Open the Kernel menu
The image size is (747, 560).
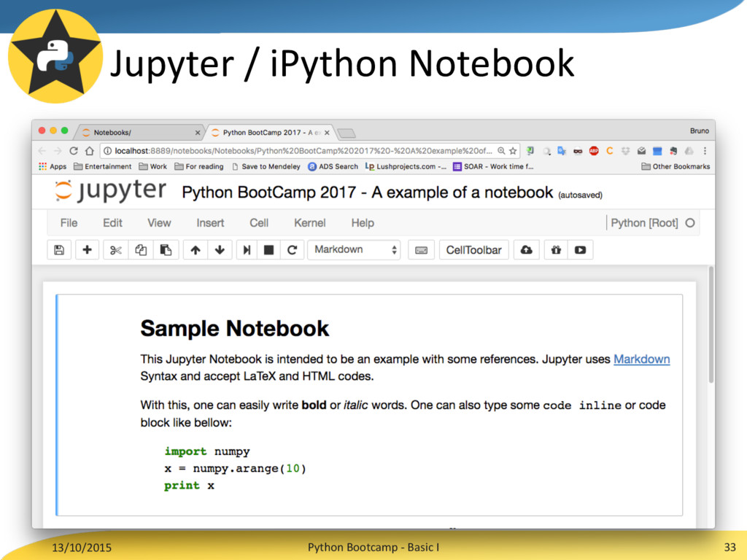309,223
